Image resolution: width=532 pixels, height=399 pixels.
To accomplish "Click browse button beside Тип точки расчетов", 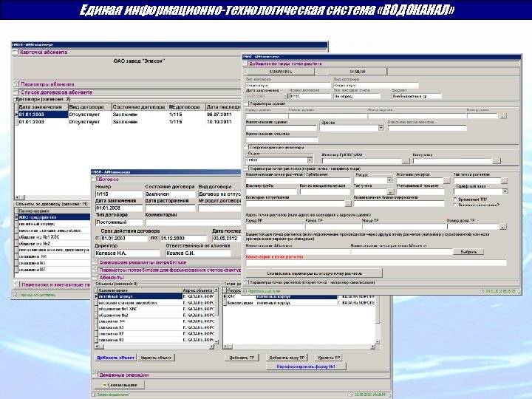I will (505, 181).
